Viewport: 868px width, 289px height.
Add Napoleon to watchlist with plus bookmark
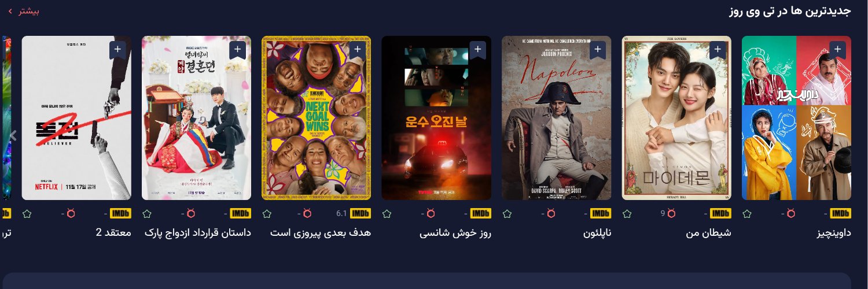click(x=598, y=50)
